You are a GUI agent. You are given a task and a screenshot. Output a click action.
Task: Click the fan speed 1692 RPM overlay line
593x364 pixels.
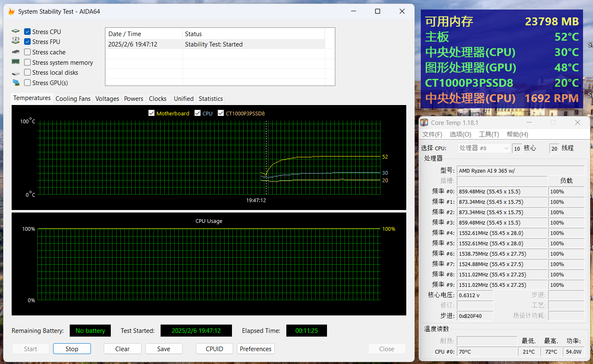pos(502,98)
